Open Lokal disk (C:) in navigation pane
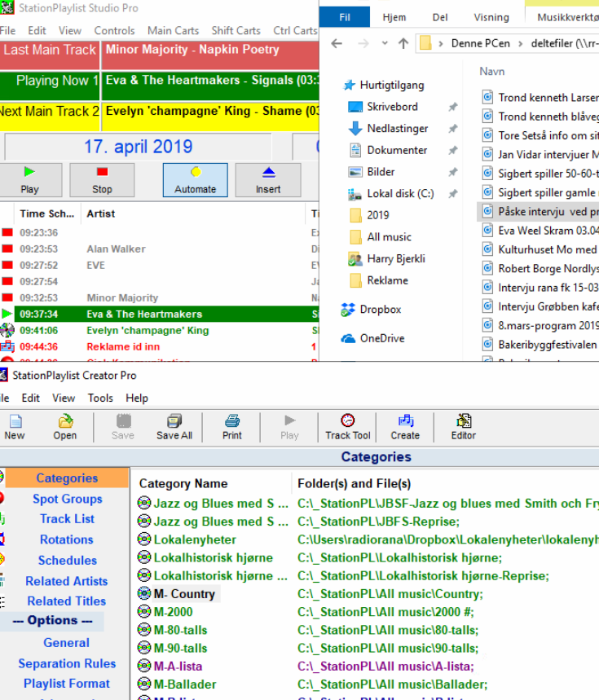Viewport: 599px width, 700px height. coord(393,194)
